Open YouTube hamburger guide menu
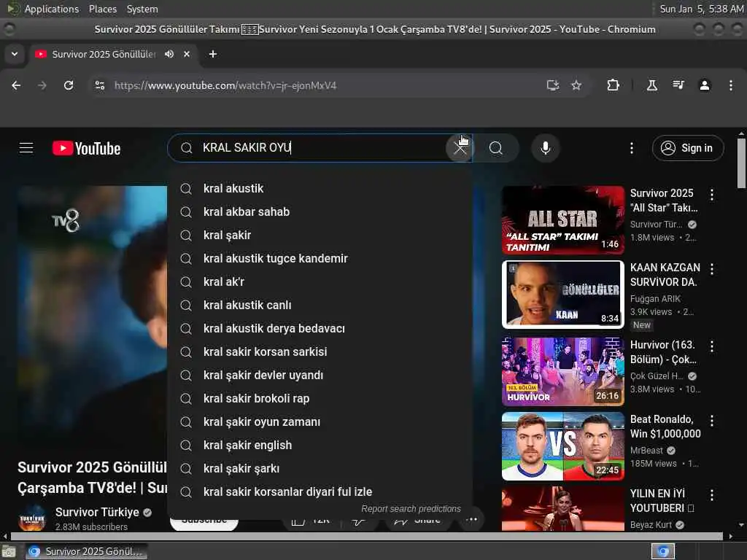The height and width of the screenshot is (560, 747). point(26,148)
